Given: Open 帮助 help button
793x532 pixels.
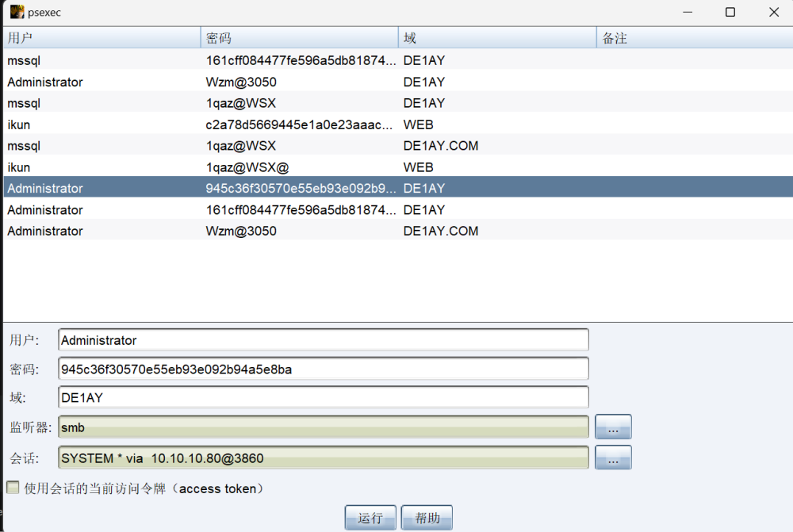Looking at the screenshot, I should [x=427, y=518].
